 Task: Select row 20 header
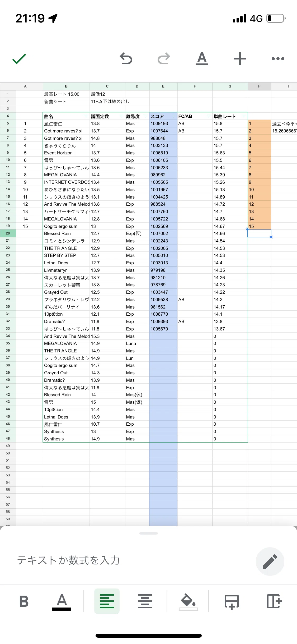pyautogui.click(x=8, y=233)
